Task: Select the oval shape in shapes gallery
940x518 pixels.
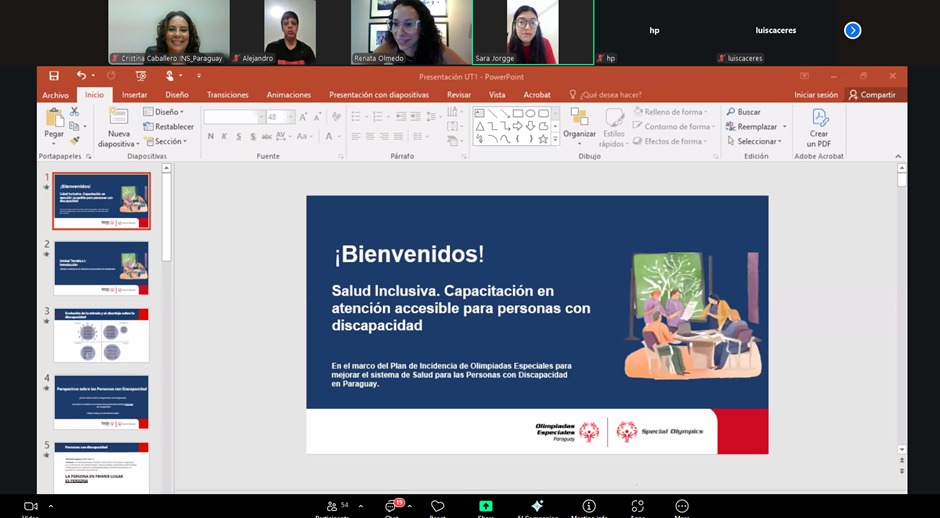Action: pyautogui.click(x=530, y=113)
